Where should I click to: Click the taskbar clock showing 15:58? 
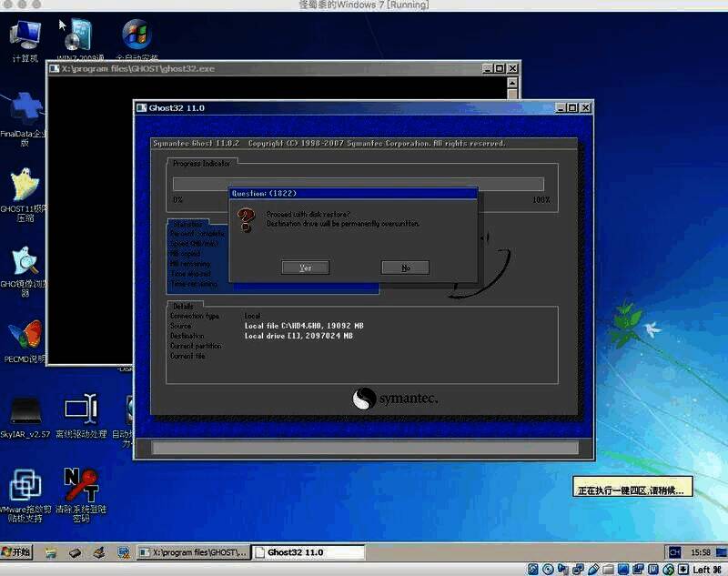click(701, 552)
